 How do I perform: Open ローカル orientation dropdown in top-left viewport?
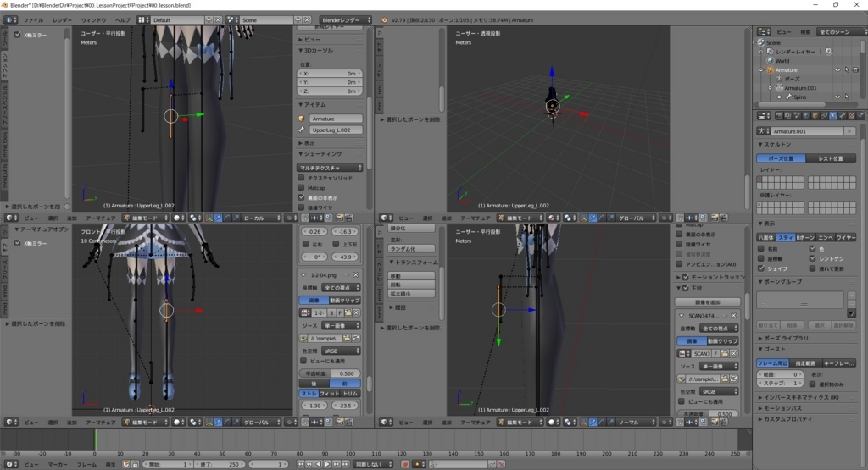(262, 218)
